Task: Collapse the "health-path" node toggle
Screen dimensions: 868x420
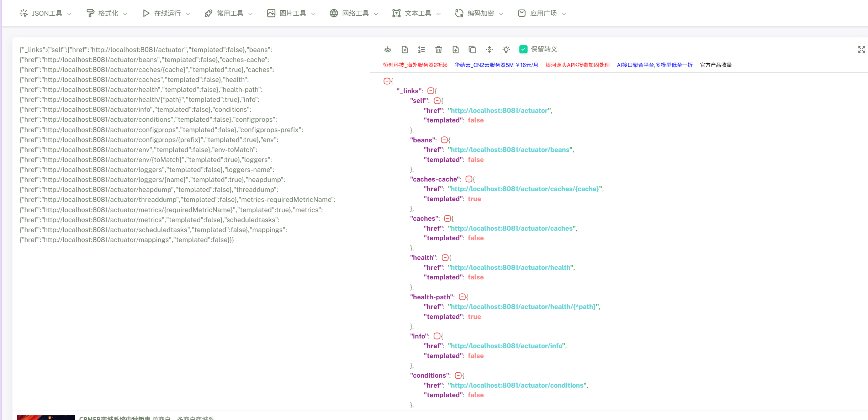Action: (462, 297)
